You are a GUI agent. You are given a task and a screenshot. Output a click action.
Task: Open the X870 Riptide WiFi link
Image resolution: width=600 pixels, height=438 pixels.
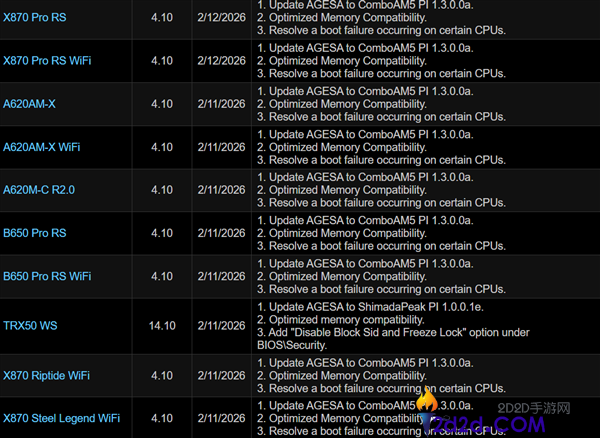[x=46, y=375]
